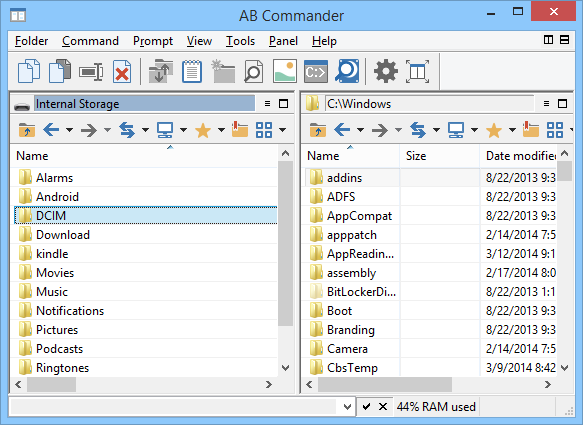Click the computer drives icon in left panel
583x425 pixels.
pos(165,130)
